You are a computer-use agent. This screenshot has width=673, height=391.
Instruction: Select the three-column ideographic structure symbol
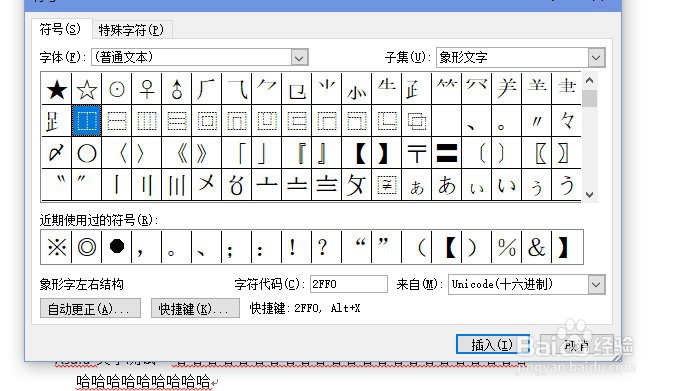pos(147,121)
